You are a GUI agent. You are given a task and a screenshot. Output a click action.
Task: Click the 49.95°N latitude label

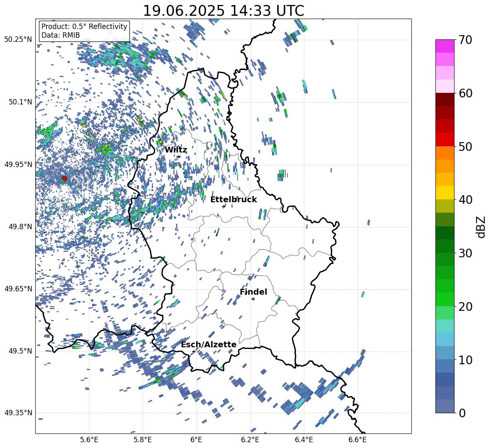[x=18, y=164]
